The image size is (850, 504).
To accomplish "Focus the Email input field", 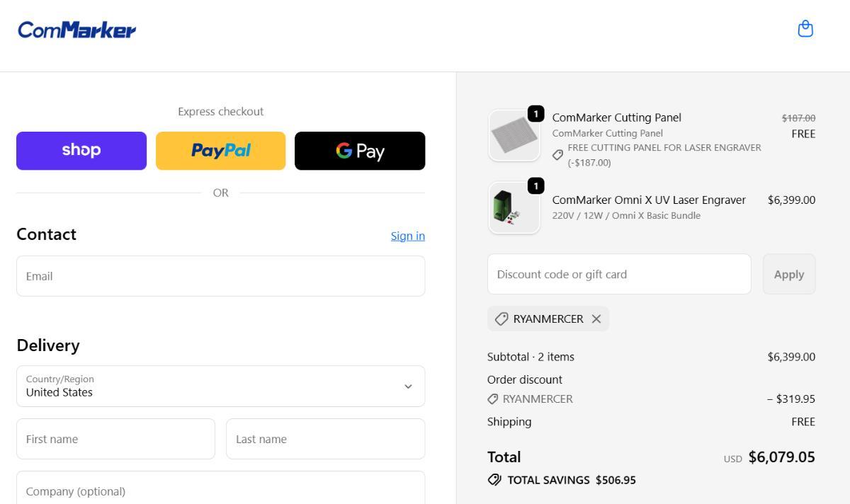I will click(220, 276).
